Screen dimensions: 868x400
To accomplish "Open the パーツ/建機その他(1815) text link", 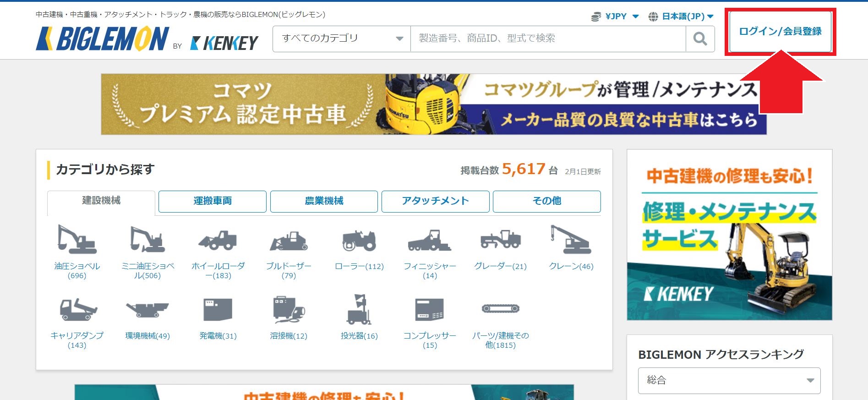I will 501,340.
